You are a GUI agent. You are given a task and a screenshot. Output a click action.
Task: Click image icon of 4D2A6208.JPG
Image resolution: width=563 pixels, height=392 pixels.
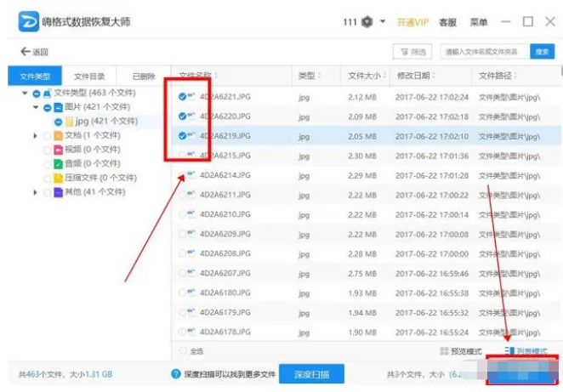coord(191,253)
